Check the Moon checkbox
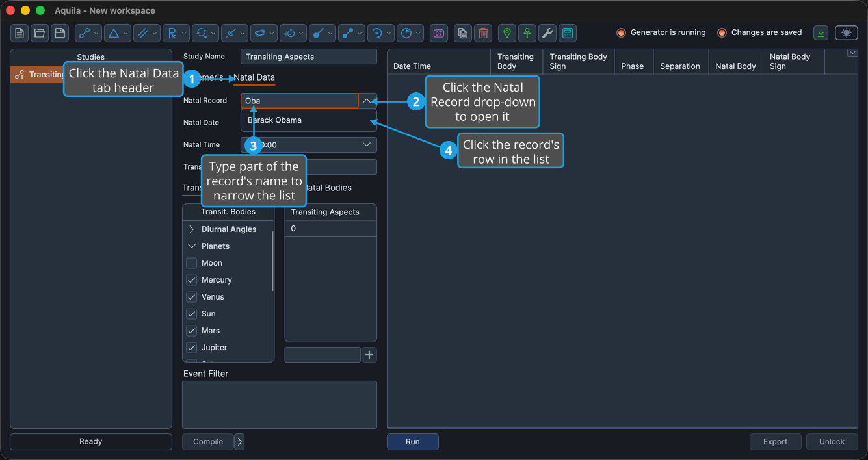Screen dimensions: 868x460 pyautogui.click(x=192, y=263)
